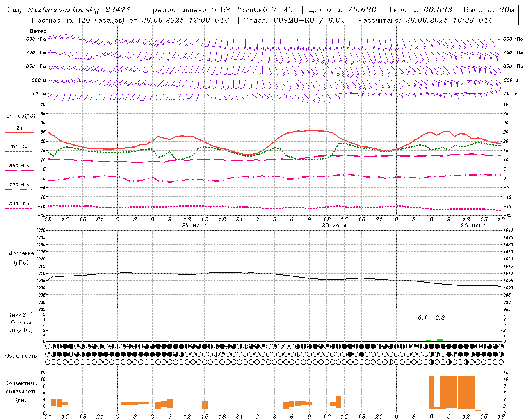Click the pink dash-dot sample under '700 гПа' legend
525x420 pixels.
[18, 189]
